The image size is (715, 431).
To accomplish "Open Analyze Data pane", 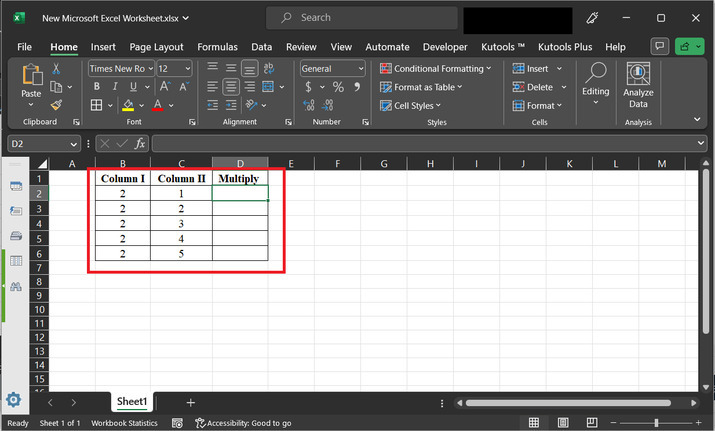I will (638, 85).
